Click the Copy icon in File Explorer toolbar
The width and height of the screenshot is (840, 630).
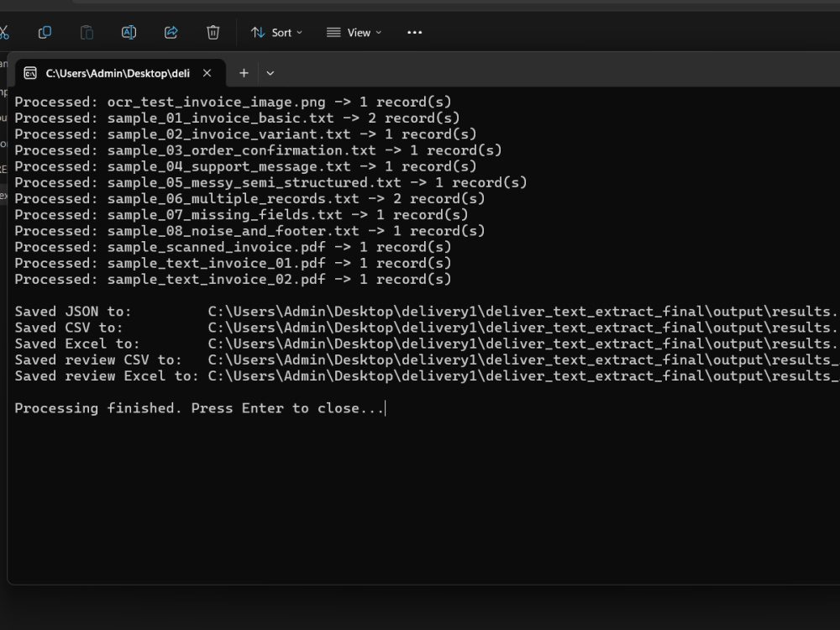(45, 33)
